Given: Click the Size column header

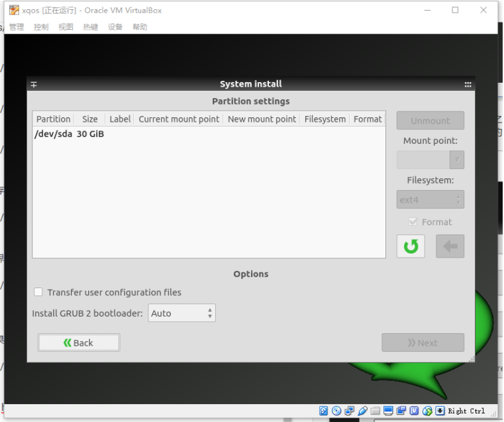Looking at the screenshot, I should 89,119.
